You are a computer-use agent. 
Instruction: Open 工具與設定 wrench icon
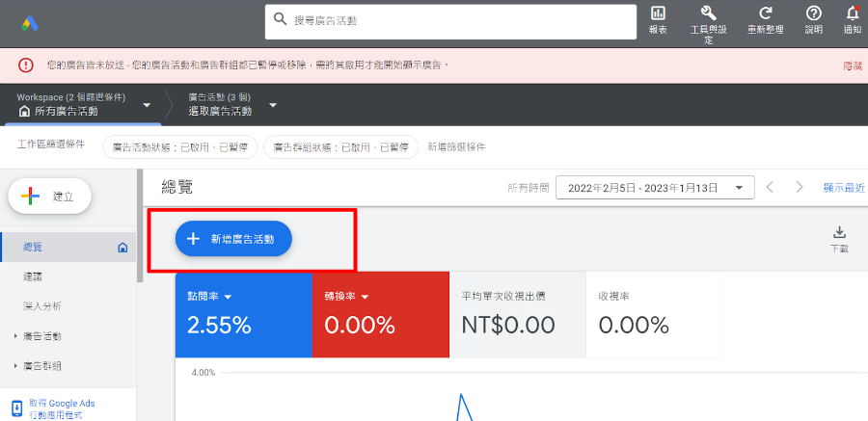709,13
